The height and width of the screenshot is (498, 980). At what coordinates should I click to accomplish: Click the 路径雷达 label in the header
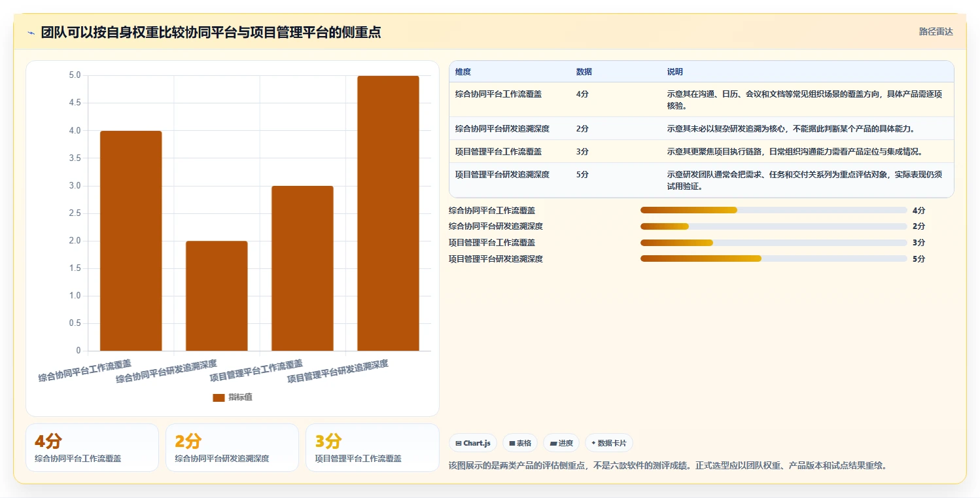coord(936,31)
